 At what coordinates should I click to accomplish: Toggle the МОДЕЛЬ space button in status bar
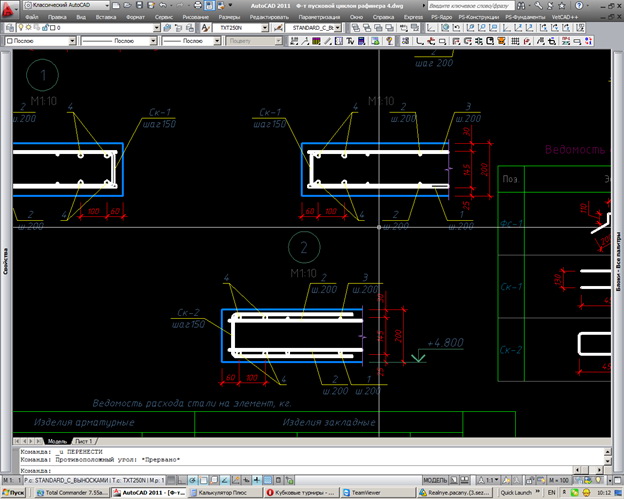click(436, 479)
